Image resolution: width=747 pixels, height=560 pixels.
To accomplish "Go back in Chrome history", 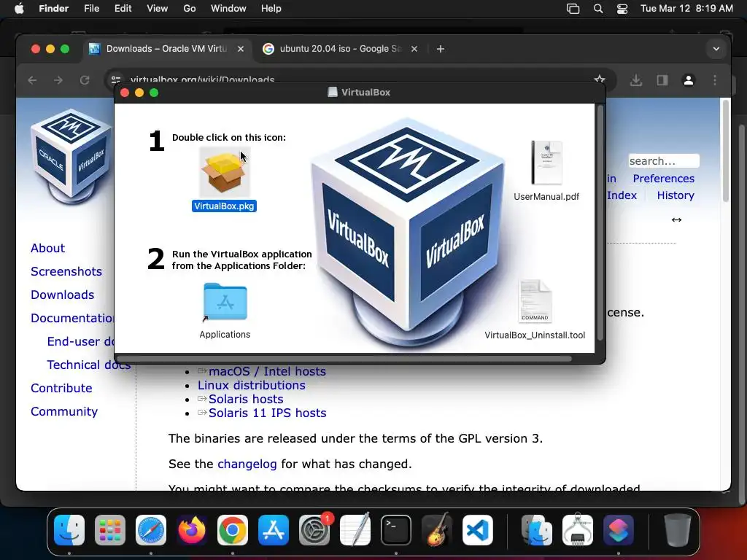I will [32, 80].
